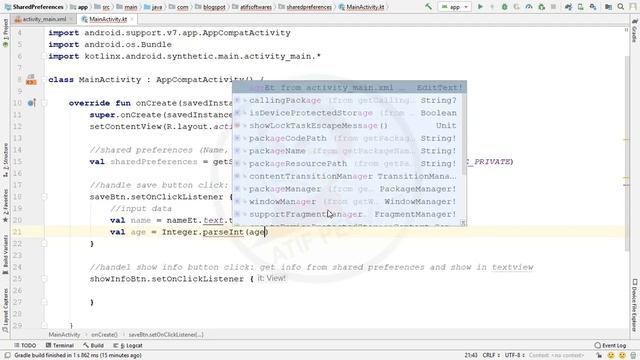Open the SDK Manager icon
This screenshot has width=640, height=360.
pyautogui.click(x=593, y=7)
